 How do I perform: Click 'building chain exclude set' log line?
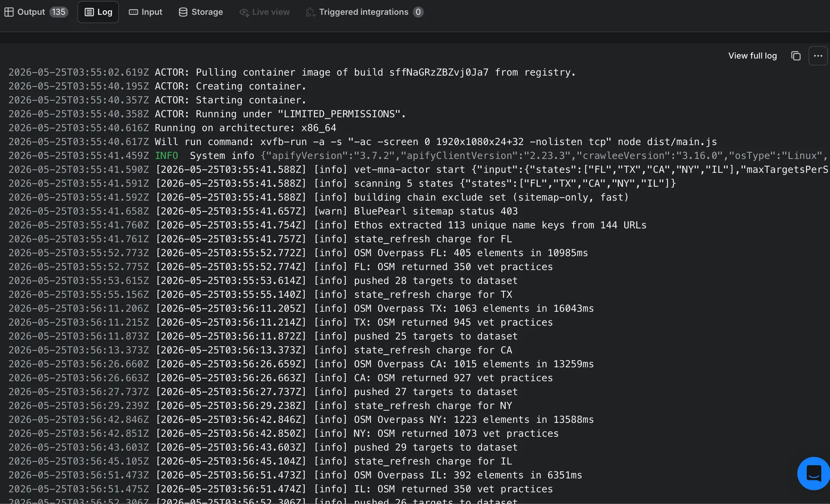(x=319, y=197)
